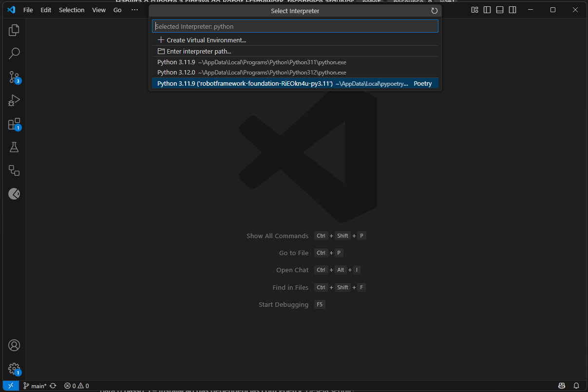
Task: Click the Go to File hint
Action: pyautogui.click(x=294, y=253)
